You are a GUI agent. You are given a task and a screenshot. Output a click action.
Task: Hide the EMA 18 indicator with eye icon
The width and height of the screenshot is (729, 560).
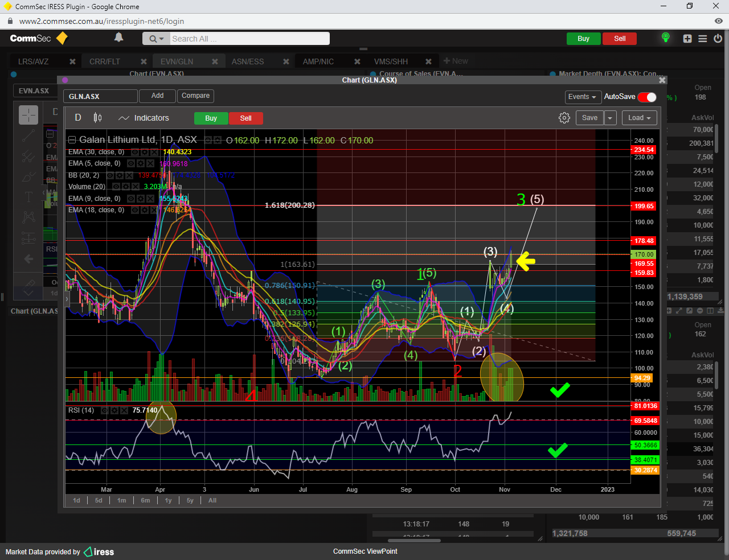[x=135, y=210]
